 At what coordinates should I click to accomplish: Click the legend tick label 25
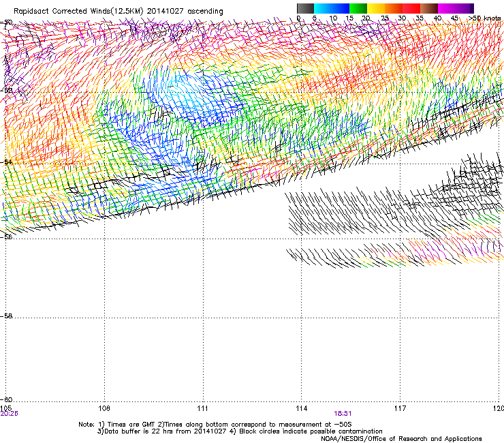385,18
